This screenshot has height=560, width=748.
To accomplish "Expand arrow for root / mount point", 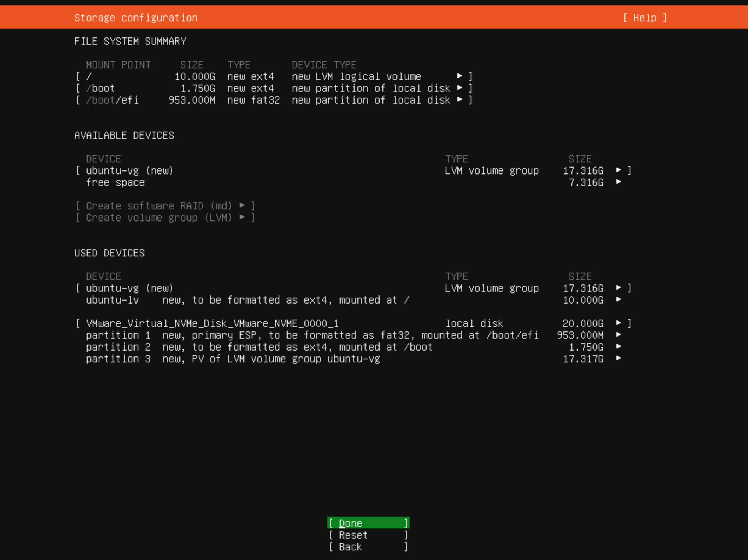I will point(459,76).
